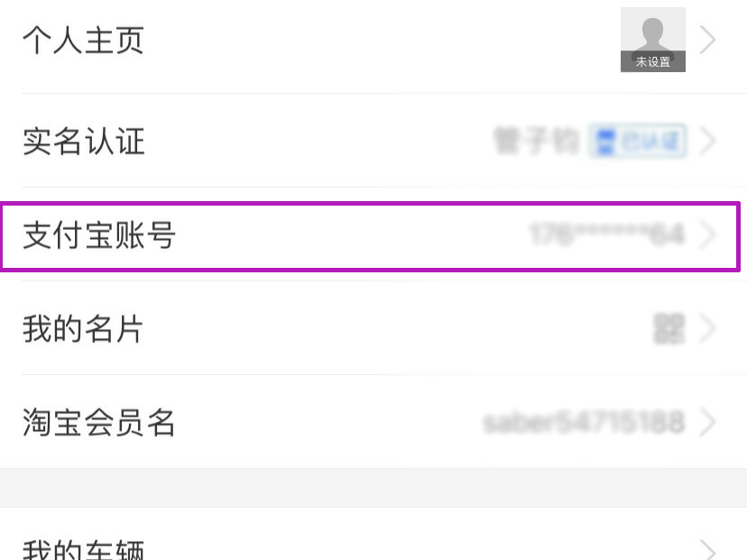This screenshot has width=747, height=560.
Task: Click the chevron next to 实名认证
Action: (707, 141)
